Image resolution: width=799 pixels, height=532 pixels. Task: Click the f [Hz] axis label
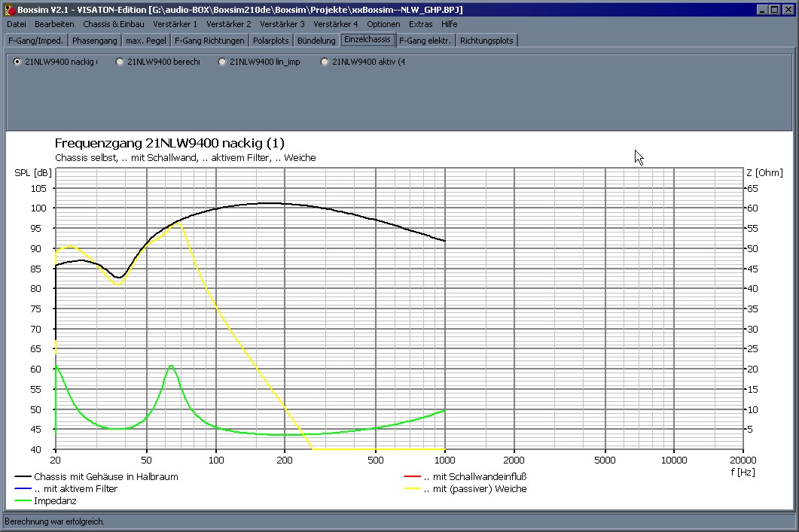tap(743, 472)
